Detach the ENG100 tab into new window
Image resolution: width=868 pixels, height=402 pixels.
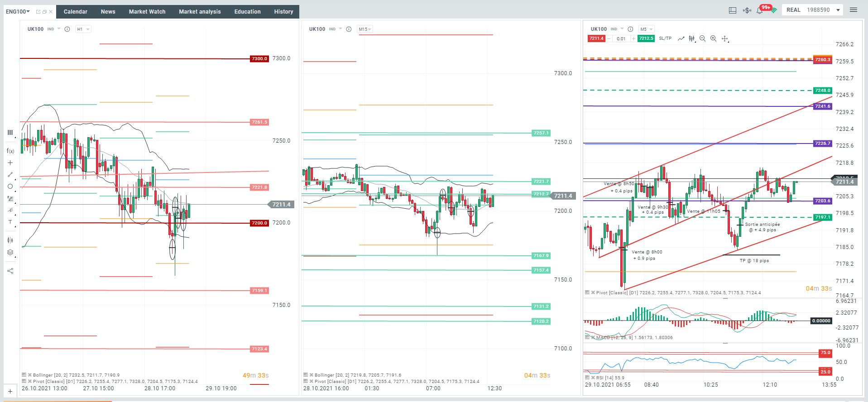[x=38, y=12]
